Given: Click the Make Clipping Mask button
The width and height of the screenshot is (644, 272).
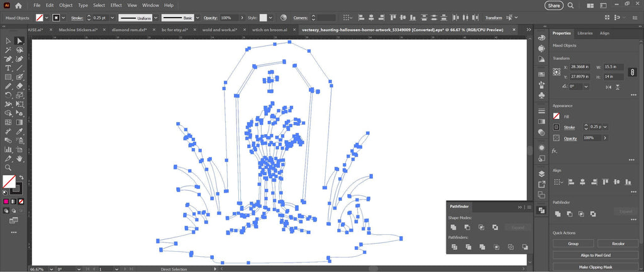Looking at the screenshot, I should pyautogui.click(x=596, y=267).
